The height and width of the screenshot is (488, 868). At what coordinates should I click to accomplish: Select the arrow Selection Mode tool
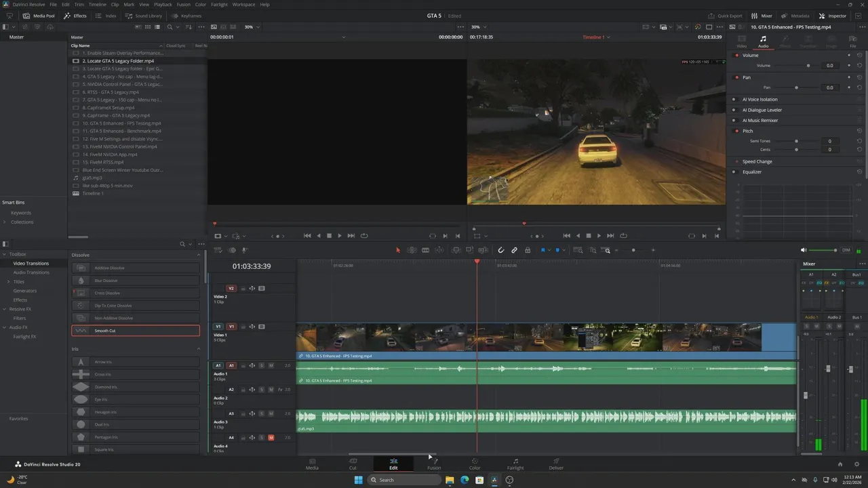pos(398,250)
